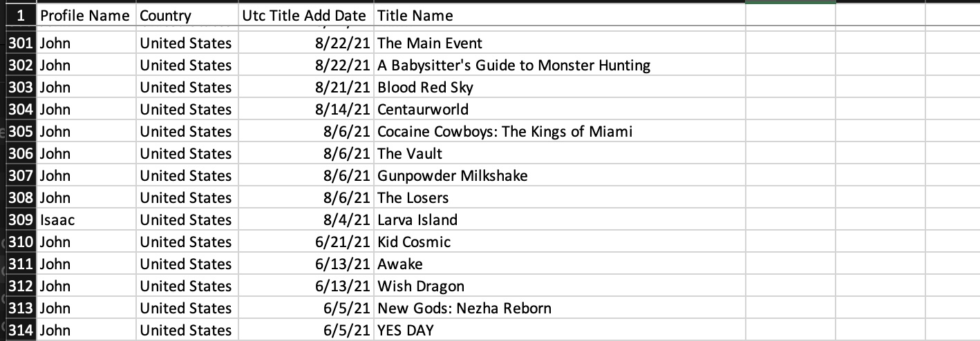Click the Blood Red Sky cell
This screenshot has height=341, width=980.
(425, 87)
